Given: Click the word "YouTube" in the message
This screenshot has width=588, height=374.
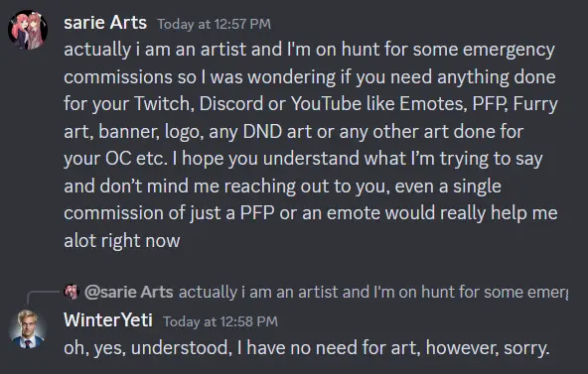Looking at the screenshot, I should click(326, 104).
